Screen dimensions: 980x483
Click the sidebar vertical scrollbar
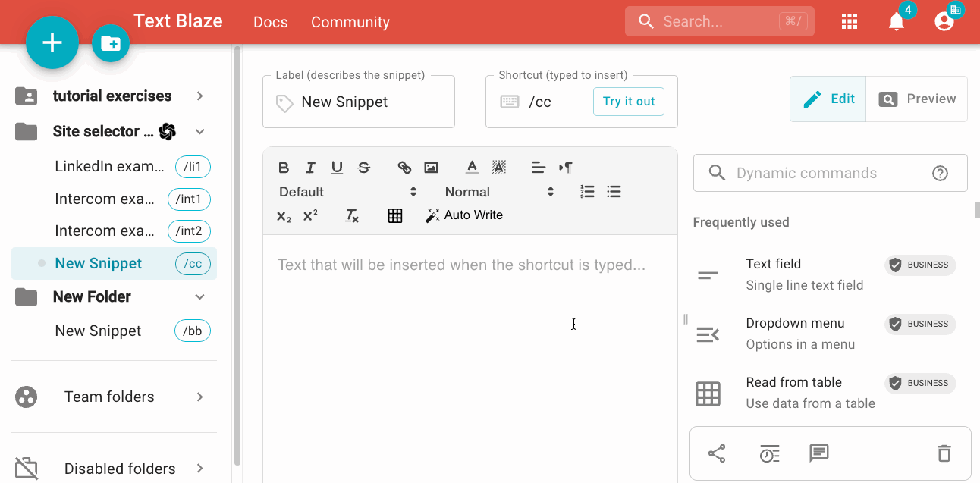coord(237,256)
